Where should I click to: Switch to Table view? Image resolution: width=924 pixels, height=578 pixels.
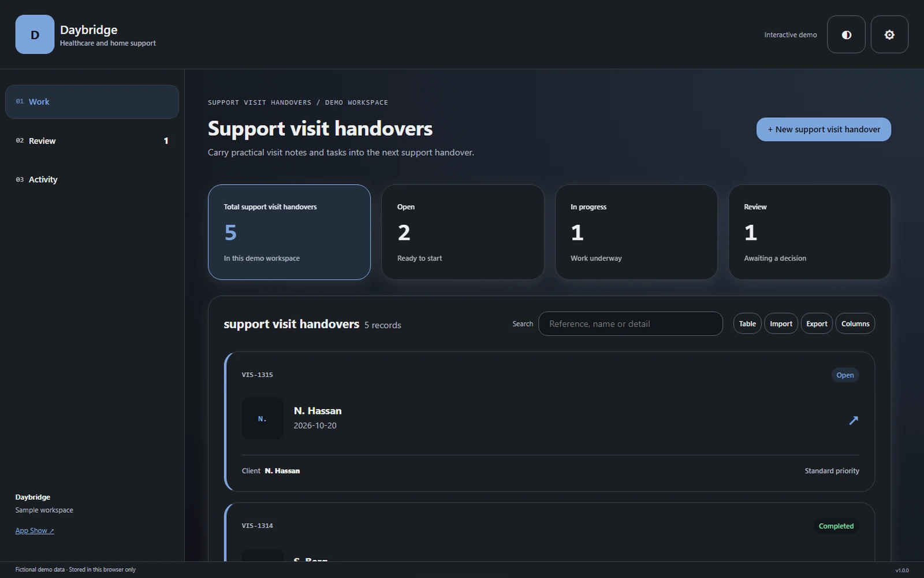point(747,324)
